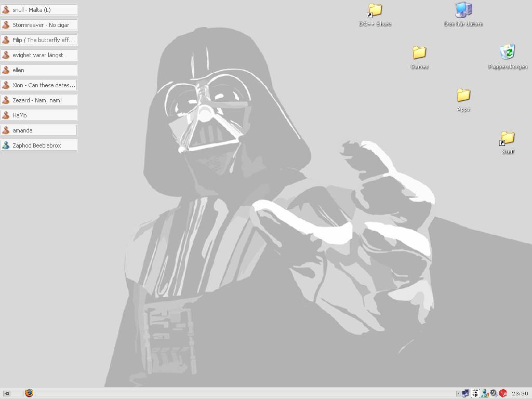The image size is (532, 399).
Task: Select contact Xion - Can these dates…
Action: pos(39,85)
